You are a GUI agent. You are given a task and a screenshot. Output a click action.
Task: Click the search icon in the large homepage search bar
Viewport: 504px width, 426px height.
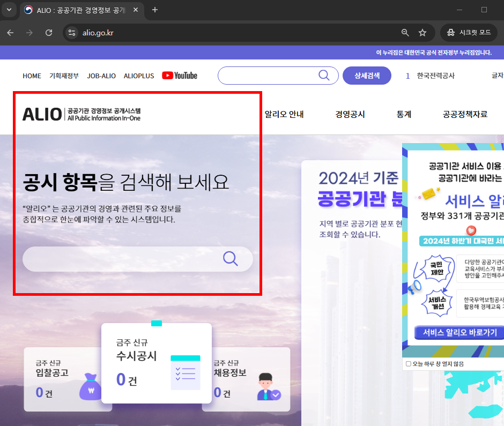point(231,259)
